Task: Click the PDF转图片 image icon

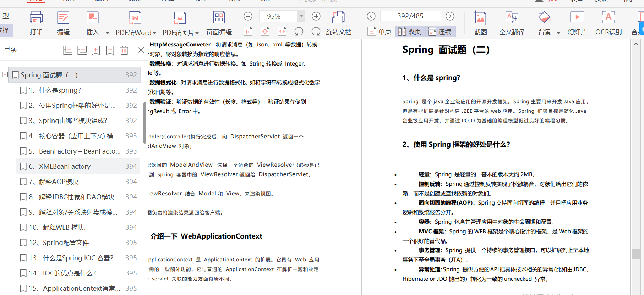Action: (180, 17)
